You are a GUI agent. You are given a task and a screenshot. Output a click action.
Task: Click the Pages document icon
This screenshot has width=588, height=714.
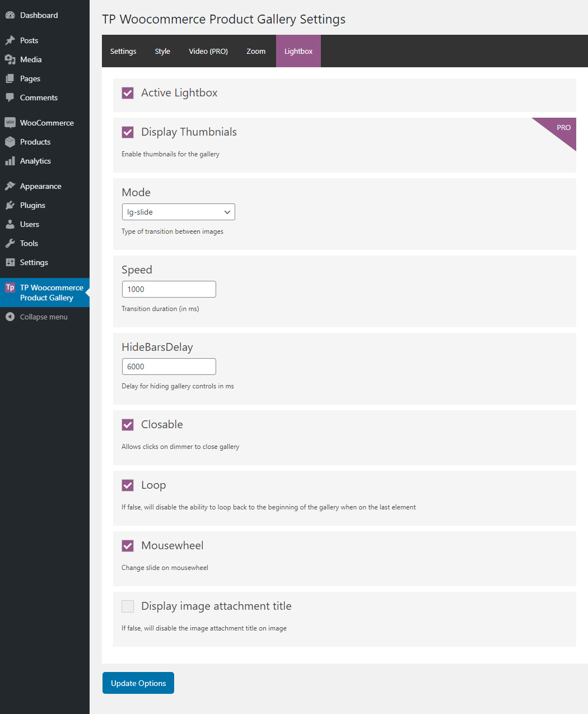point(10,78)
